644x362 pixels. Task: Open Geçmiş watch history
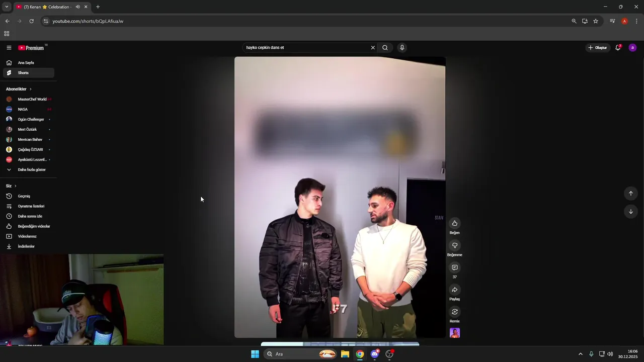coord(29,196)
